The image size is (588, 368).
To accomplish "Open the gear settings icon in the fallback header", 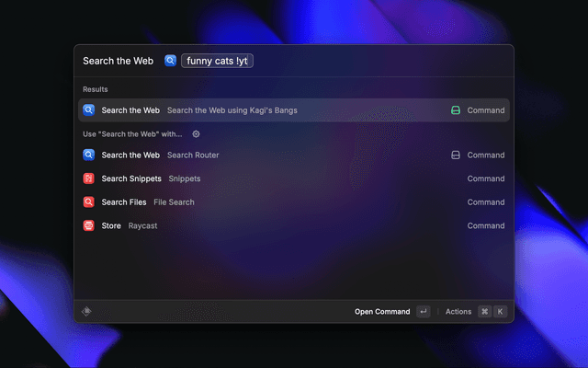I will [196, 133].
